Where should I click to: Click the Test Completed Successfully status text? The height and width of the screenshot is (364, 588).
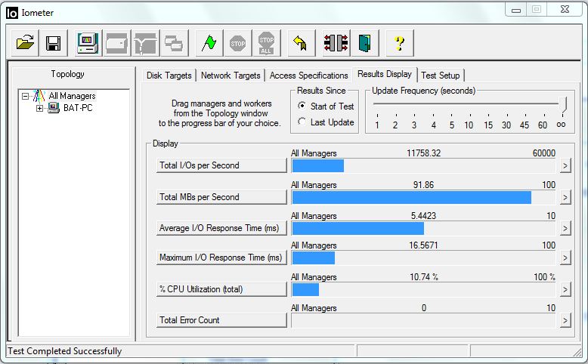coord(65,351)
